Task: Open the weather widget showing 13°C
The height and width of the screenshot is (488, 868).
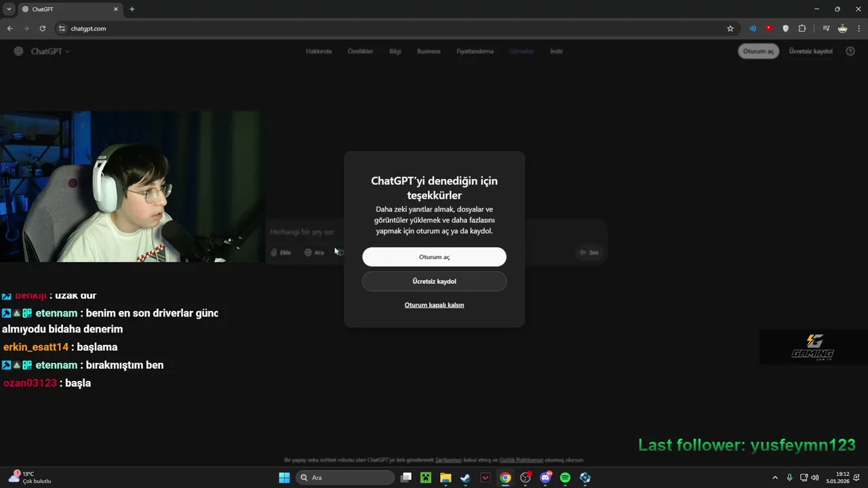Action: tap(30, 478)
